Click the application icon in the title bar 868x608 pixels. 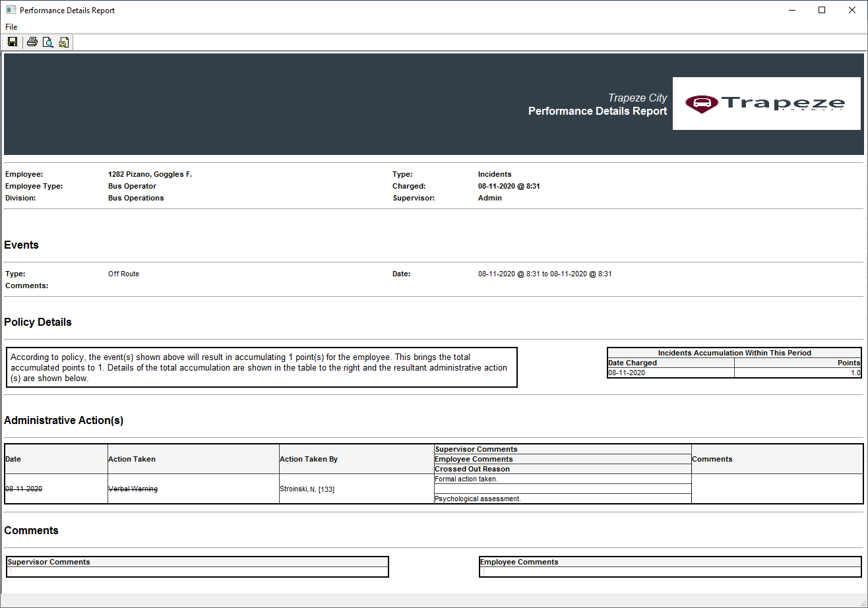tap(10, 10)
